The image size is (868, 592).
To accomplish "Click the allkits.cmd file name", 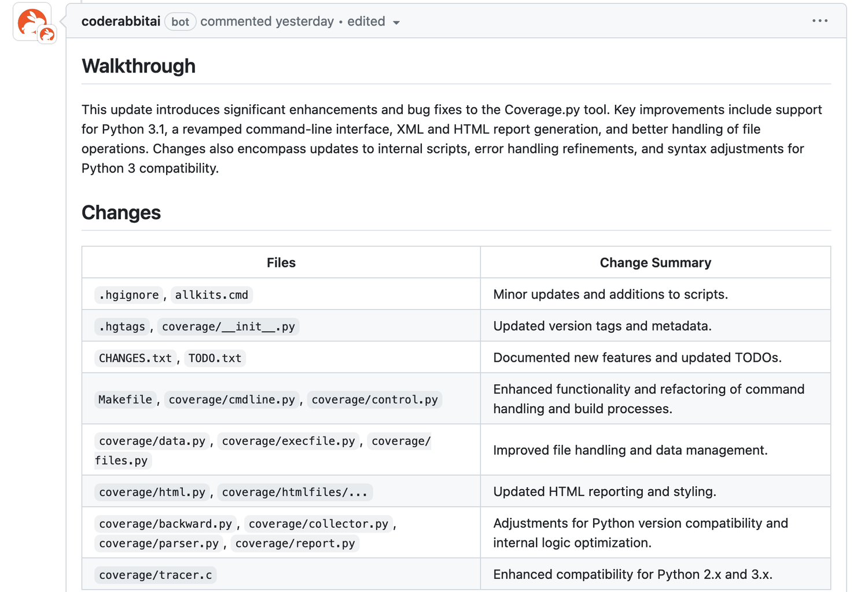I will click(211, 295).
